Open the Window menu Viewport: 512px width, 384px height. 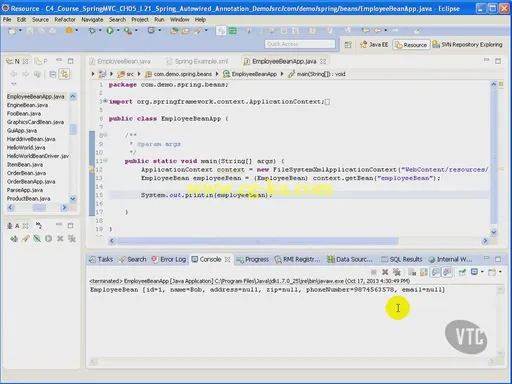click(180, 20)
